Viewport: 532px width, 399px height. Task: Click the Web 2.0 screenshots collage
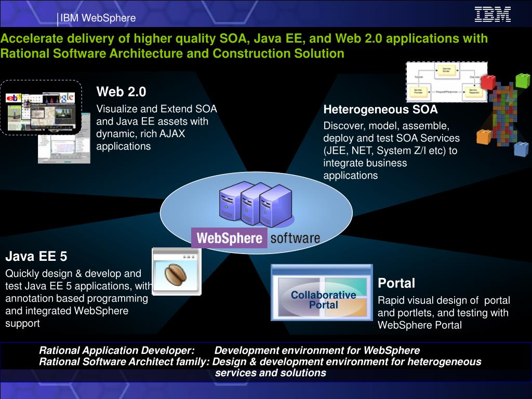click(41, 108)
